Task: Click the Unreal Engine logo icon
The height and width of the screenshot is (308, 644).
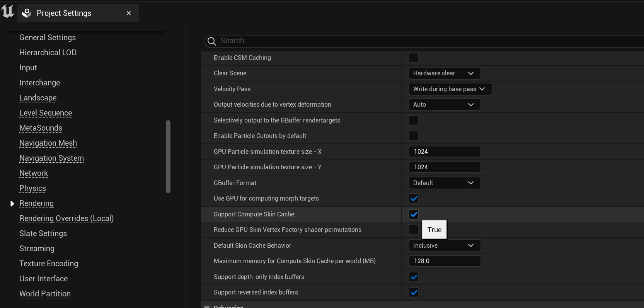Action: coord(8,12)
